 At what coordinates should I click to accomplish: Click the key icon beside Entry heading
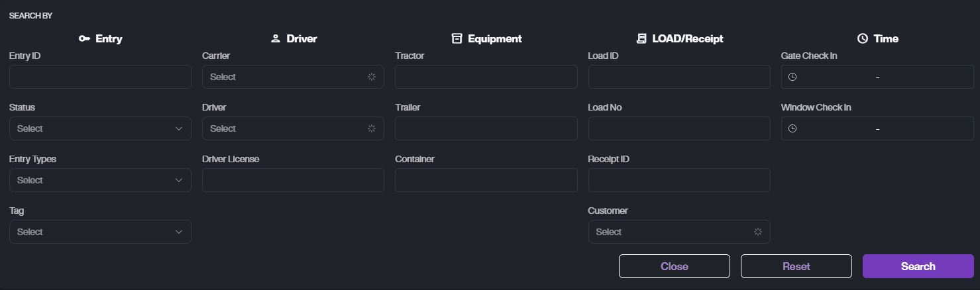84,39
